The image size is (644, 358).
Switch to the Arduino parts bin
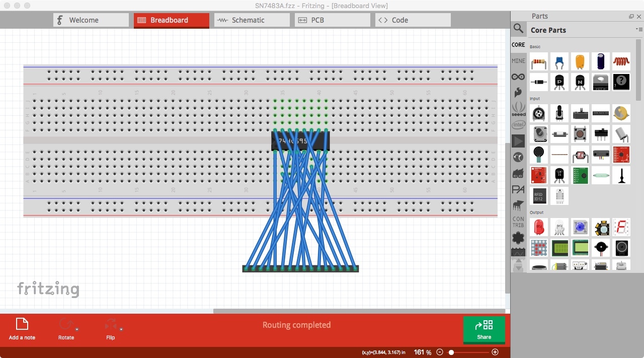point(518,77)
